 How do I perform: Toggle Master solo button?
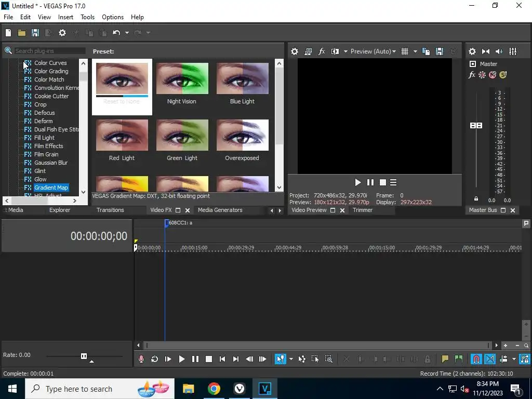(x=503, y=75)
